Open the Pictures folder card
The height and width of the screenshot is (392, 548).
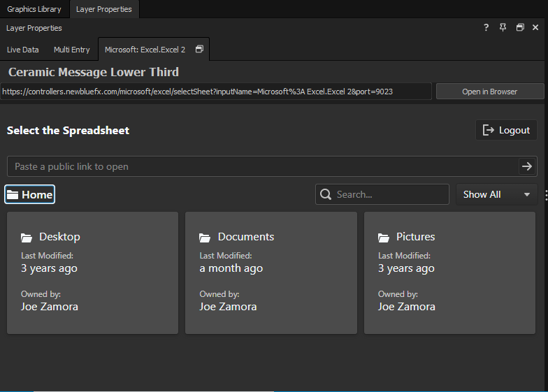(450, 273)
